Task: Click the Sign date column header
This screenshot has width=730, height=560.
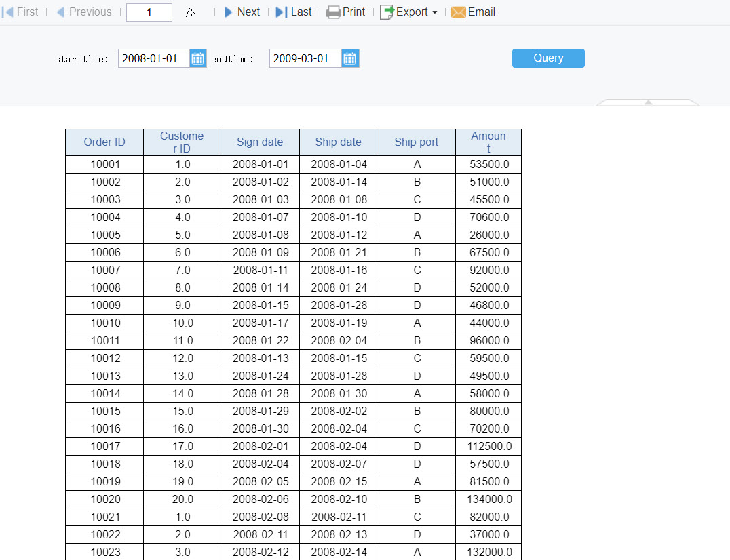Action: tap(260, 142)
